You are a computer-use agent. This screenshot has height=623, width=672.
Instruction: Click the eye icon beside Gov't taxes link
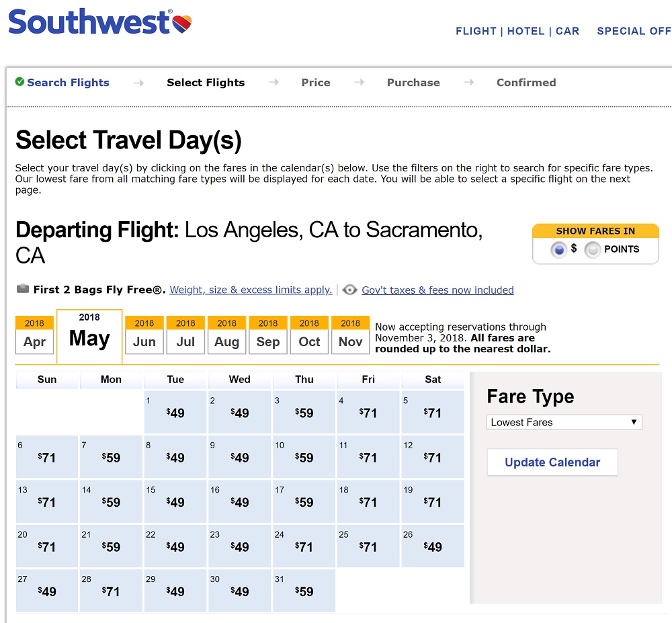[x=349, y=290]
